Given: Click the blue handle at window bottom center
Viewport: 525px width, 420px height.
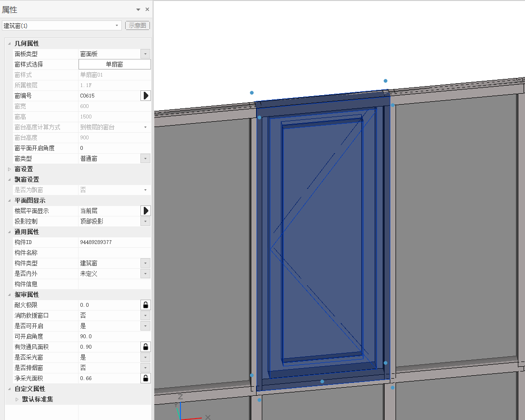Looking at the screenshot, I should (322, 381).
